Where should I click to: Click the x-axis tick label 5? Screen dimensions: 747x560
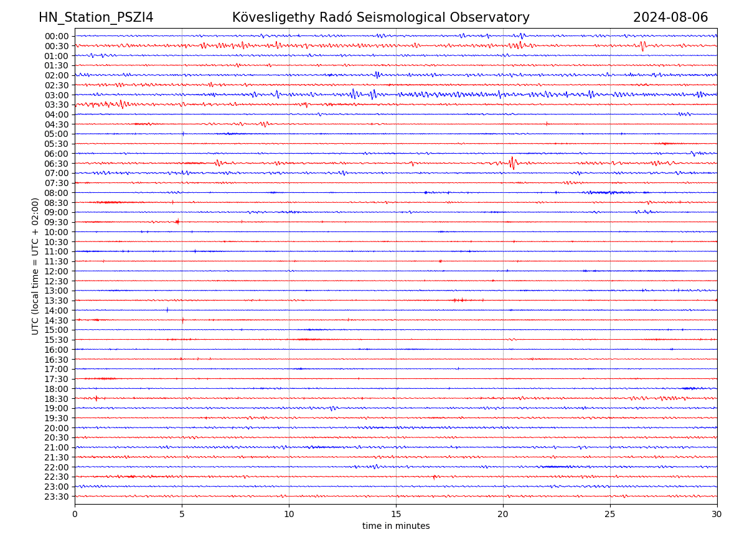click(x=182, y=515)
